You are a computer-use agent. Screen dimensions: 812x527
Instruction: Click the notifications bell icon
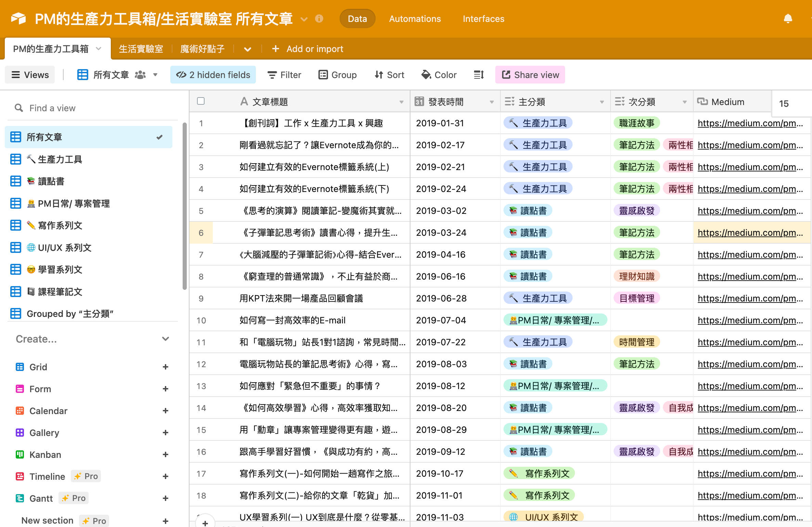tap(788, 18)
